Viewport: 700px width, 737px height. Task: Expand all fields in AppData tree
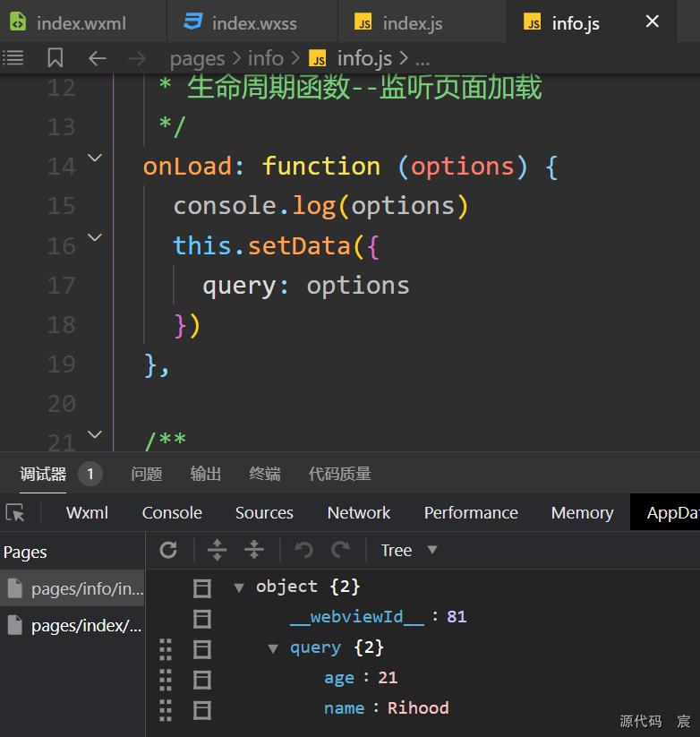click(x=217, y=550)
